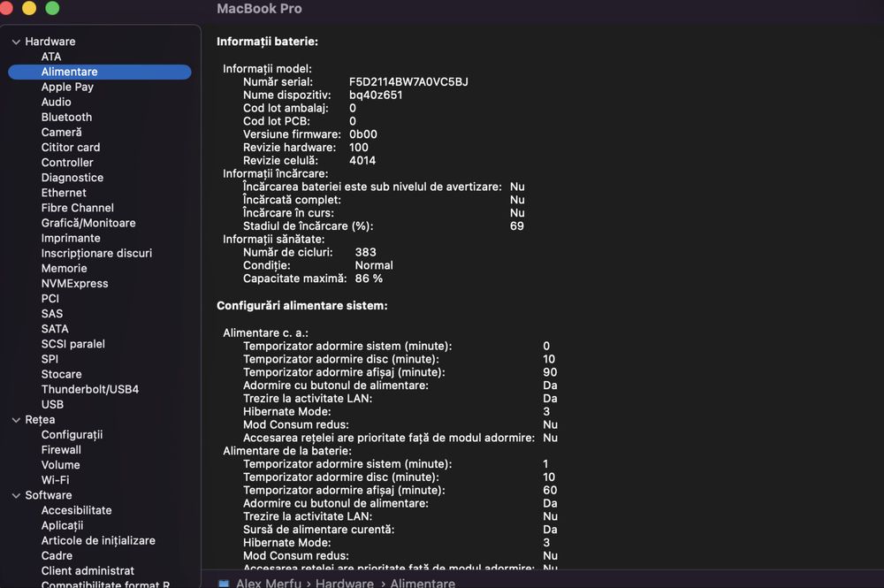Select Aplicații in the sidebar
Screen dimensions: 884x588
[62, 525]
